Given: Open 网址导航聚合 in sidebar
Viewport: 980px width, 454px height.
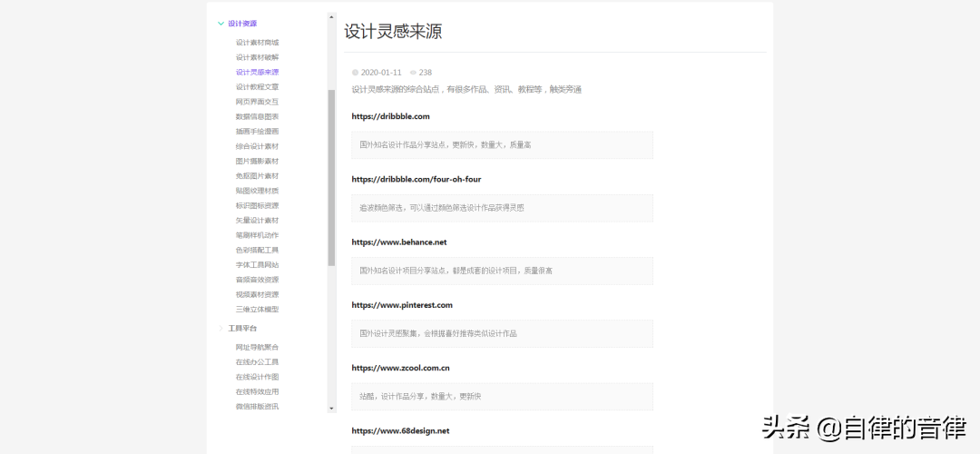Looking at the screenshot, I should pos(258,347).
